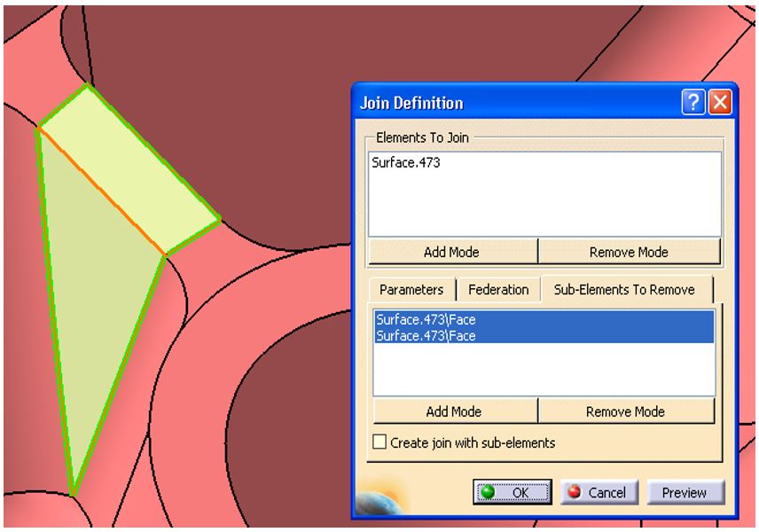Click the orange edge between highlighted faces
759x532 pixels.
click(102, 191)
